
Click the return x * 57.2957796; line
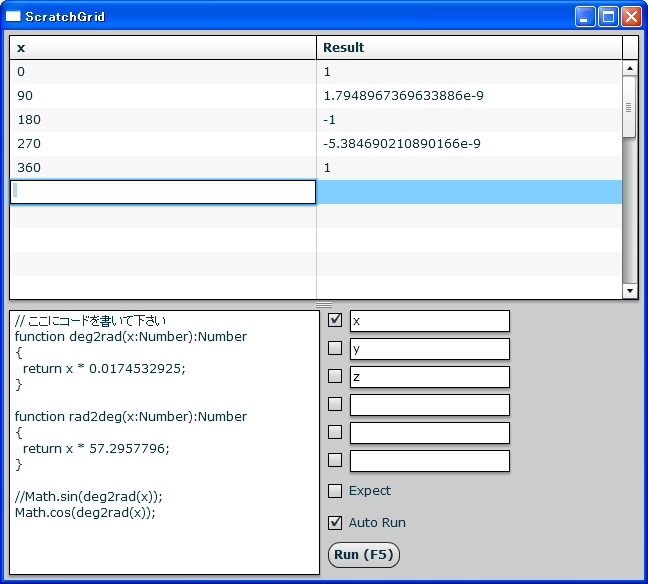[x=96, y=448]
